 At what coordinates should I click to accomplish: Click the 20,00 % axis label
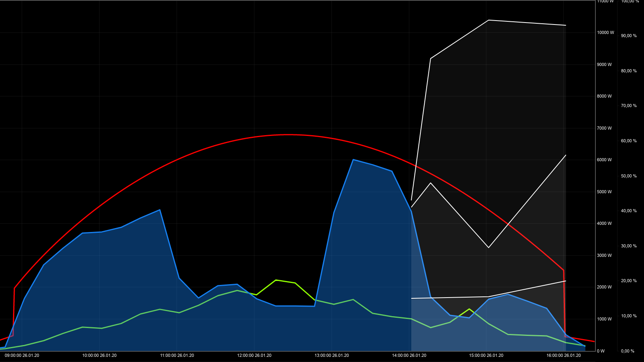pos(629,281)
